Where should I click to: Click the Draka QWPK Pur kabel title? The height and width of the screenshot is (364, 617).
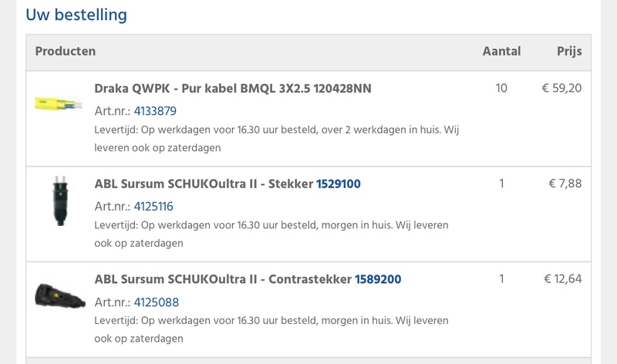[x=232, y=89]
